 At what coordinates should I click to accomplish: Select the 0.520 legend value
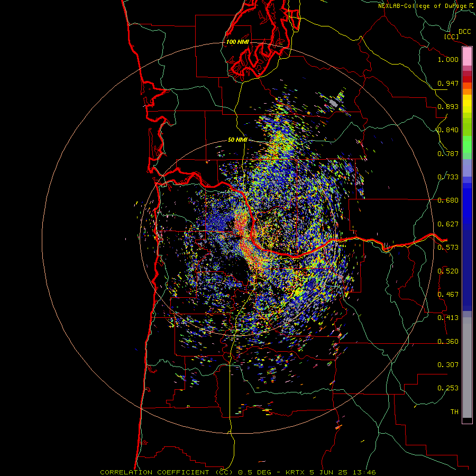click(x=448, y=271)
